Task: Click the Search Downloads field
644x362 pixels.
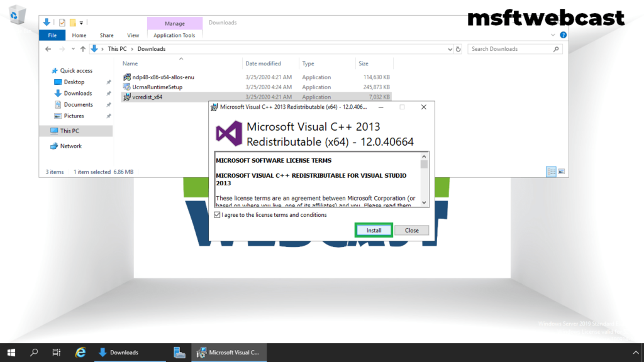Action: [x=514, y=49]
